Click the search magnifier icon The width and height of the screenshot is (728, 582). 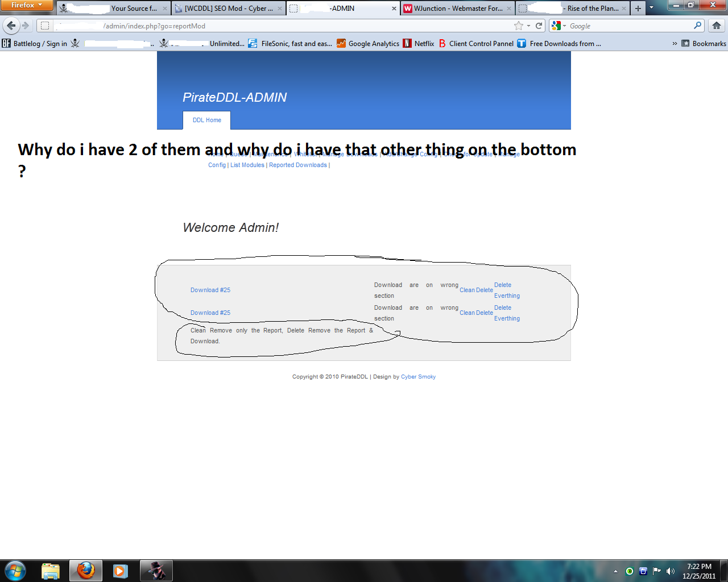click(698, 26)
